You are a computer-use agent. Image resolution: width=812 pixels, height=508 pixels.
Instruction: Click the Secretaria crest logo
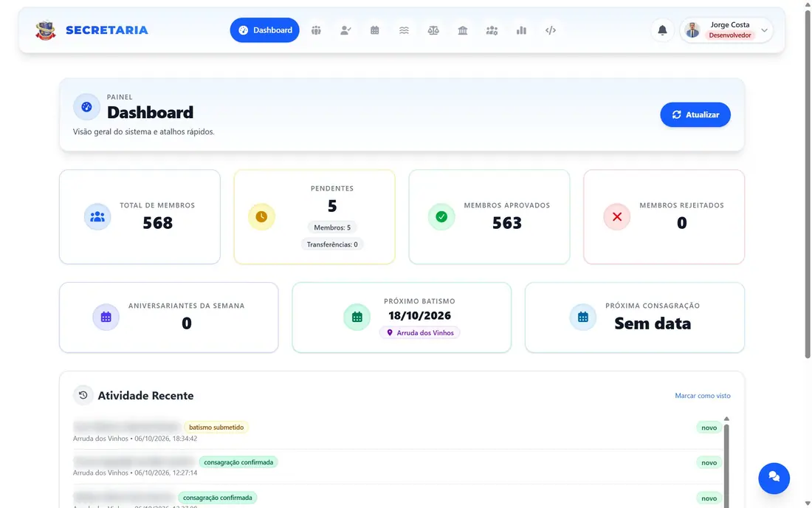coord(46,30)
